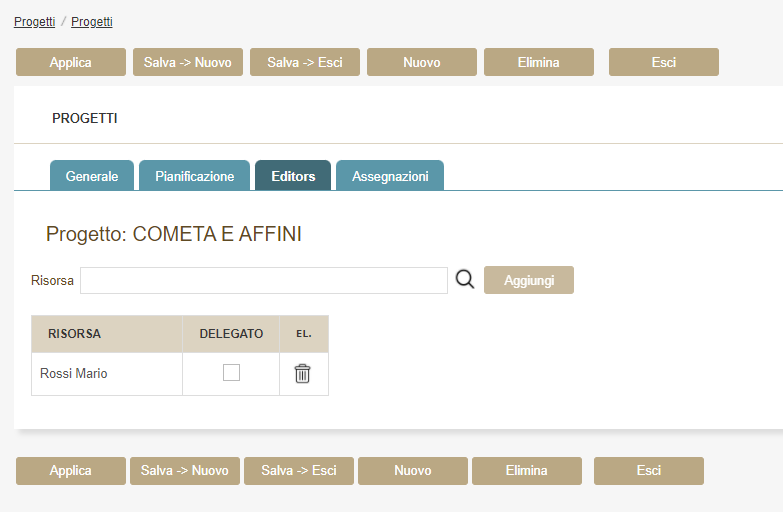Open the Generale tab
Screen dimensions: 783x512
coord(92,176)
